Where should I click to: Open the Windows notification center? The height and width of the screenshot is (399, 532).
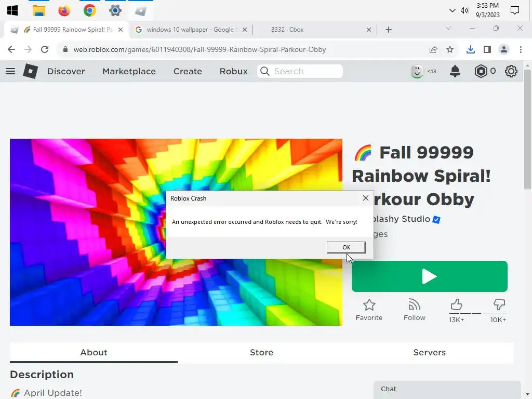515,10
